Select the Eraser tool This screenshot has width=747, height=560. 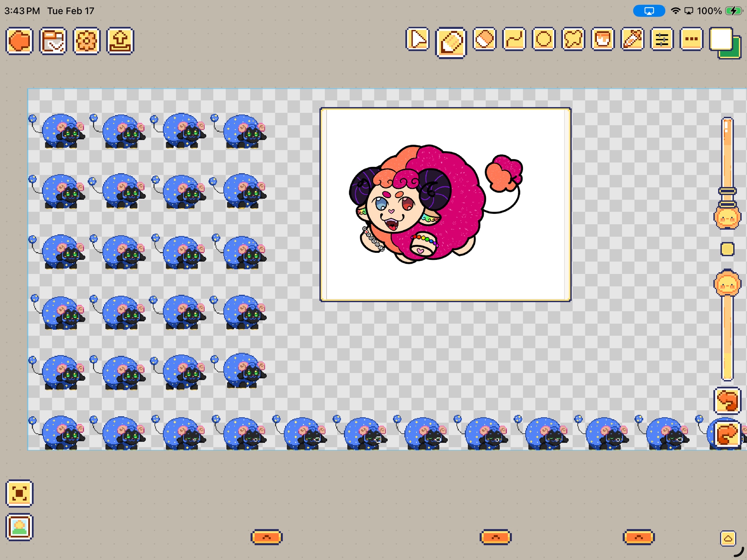[484, 39]
